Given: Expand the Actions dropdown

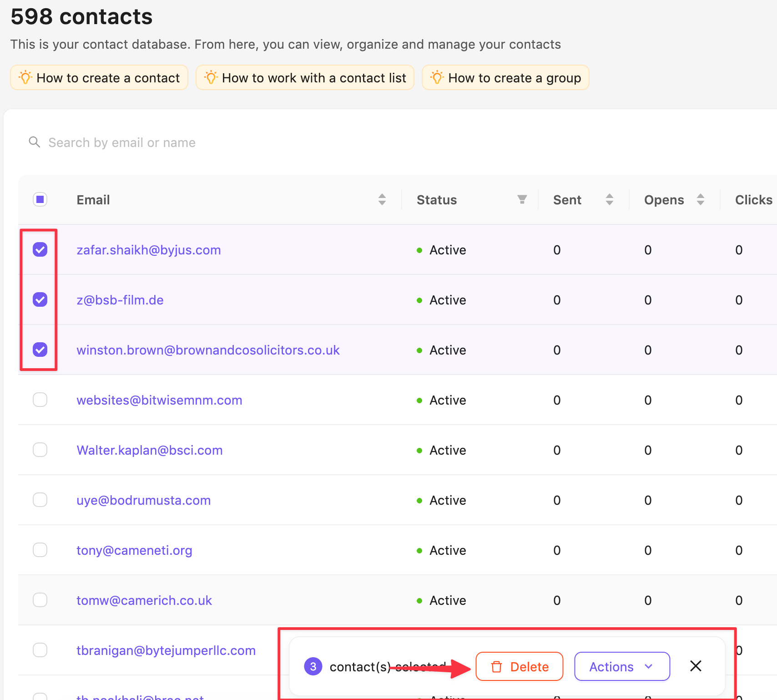Looking at the screenshot, I should [621, 667].
